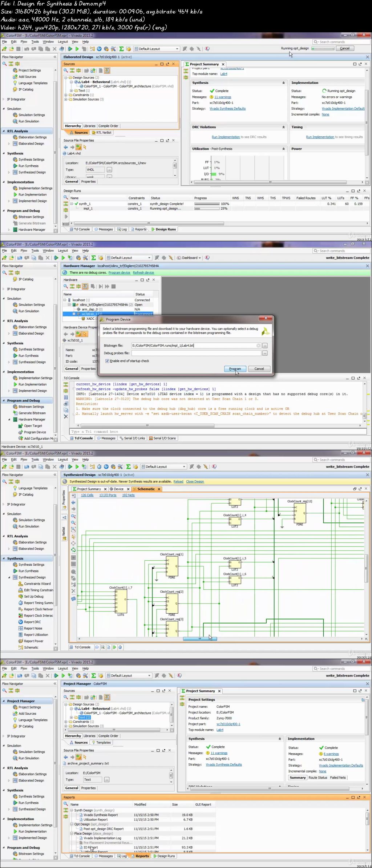The height and width of the screenshot is (868, 372).
Task: Click stop square icon in Hardware panel toolbar
Action: pos(114,286)
